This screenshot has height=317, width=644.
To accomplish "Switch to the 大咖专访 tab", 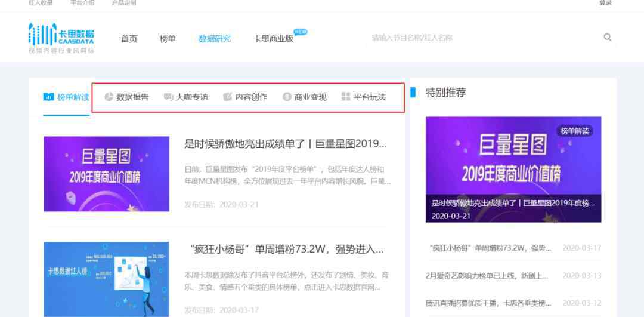I will coord(185,97).
